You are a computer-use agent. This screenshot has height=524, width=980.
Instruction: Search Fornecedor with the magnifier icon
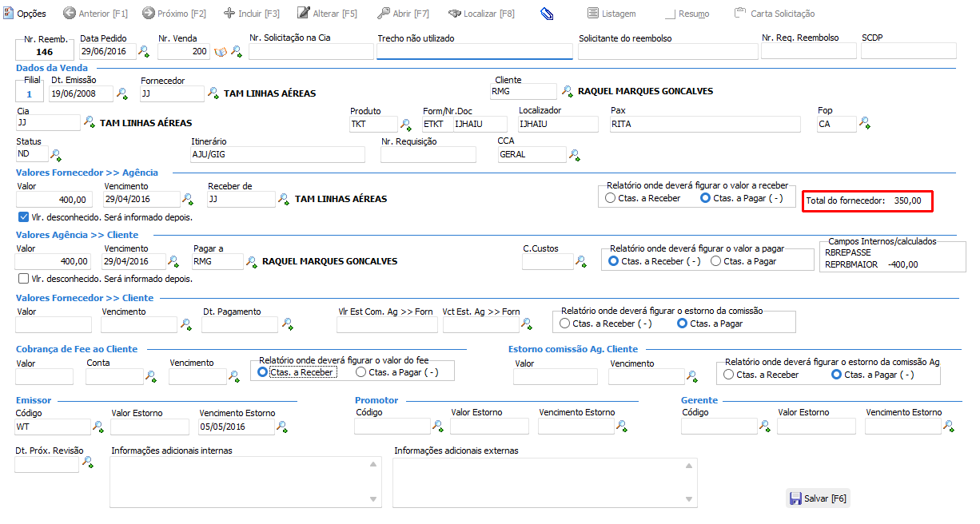(213, 93)
